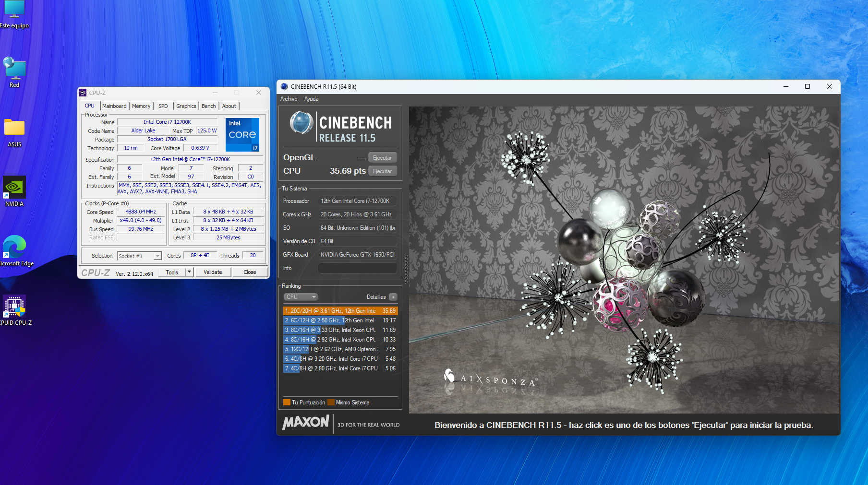Switch to the About tab in CPU-Z
The image size is (868, 485).
click(229, 106)
